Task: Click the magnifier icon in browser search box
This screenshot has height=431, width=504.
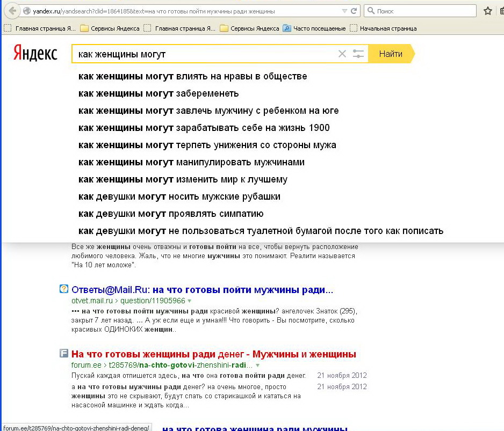Action: click(371, 11)
